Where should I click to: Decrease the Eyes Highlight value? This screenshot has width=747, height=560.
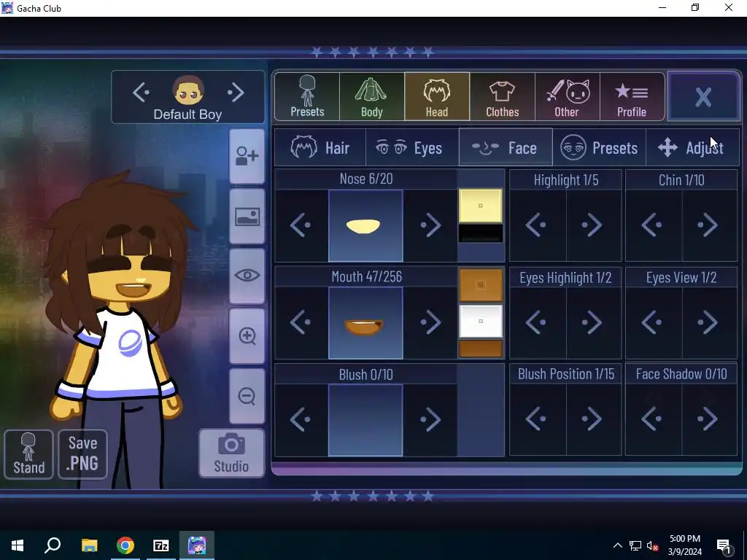(x=538, y=323)
